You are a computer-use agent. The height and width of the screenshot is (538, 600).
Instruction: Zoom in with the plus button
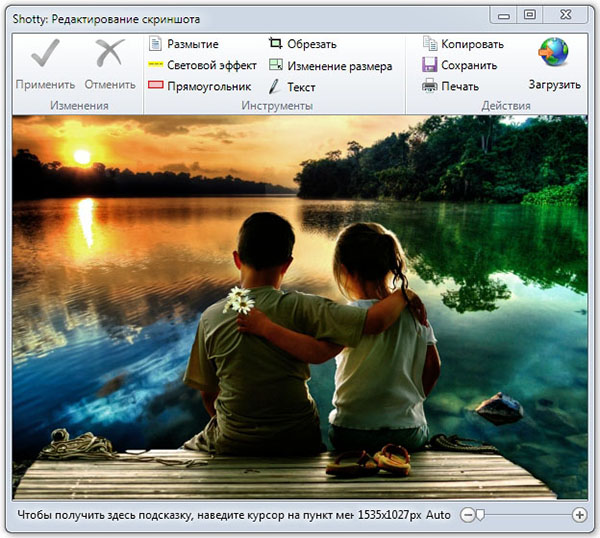[x=579, y=515]
